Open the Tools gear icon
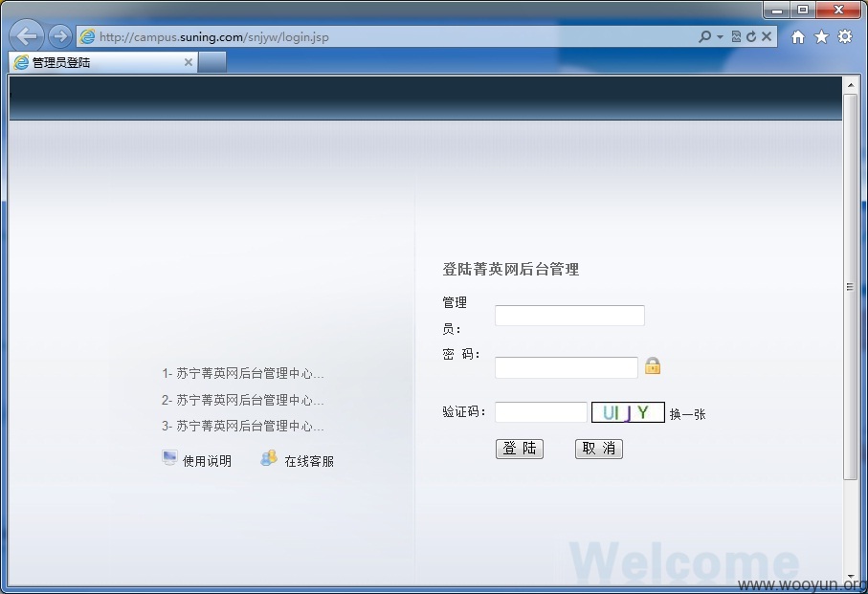This screenshot has width=868, height=594. [845, 36]
